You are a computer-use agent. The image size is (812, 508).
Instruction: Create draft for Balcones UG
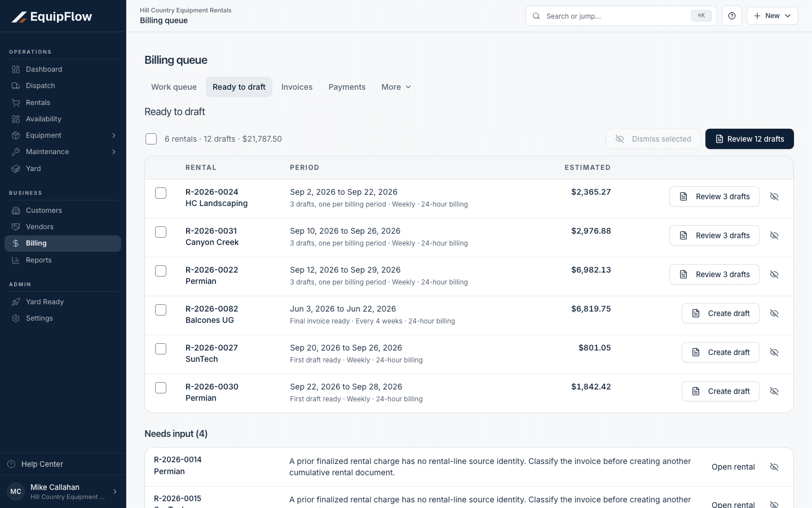point(720,313)
